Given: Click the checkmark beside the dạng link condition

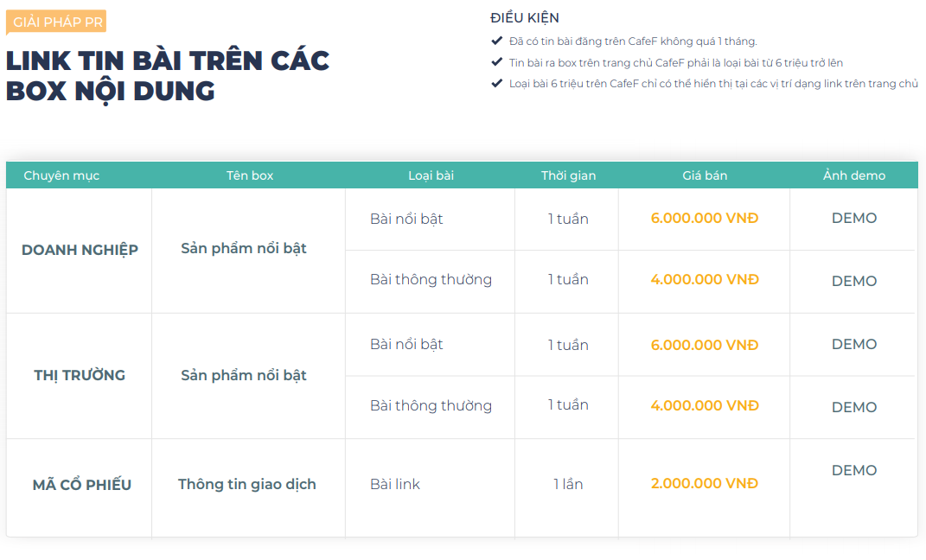Looking at the screenshot, I should 496,84.
